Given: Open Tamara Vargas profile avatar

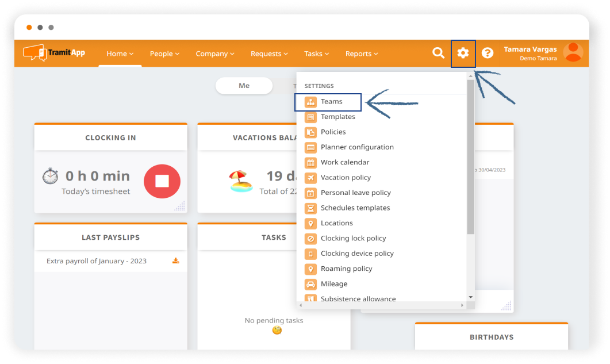Looking at the screenshot, I should point(573,53).
